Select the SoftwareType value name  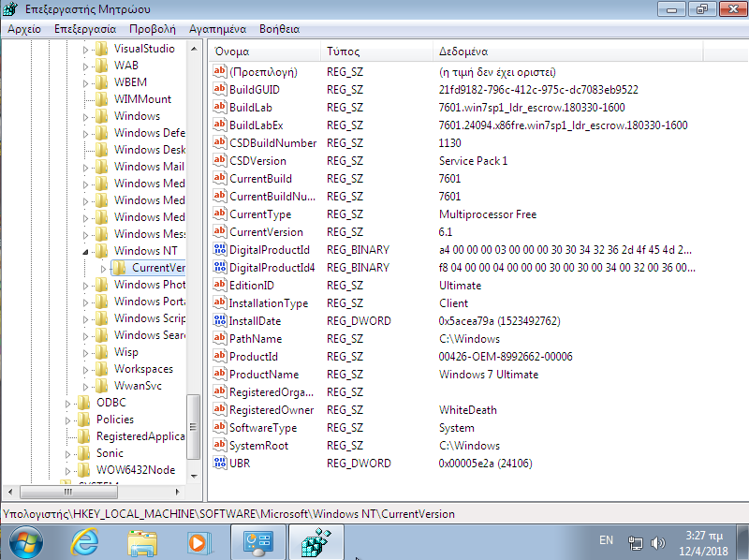(x=263, y=428)
